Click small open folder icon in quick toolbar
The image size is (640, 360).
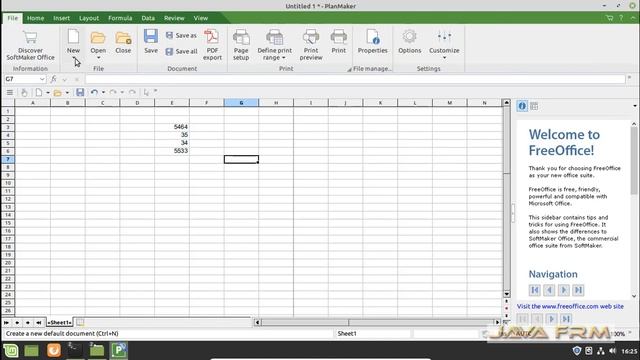tap(58, 93)
